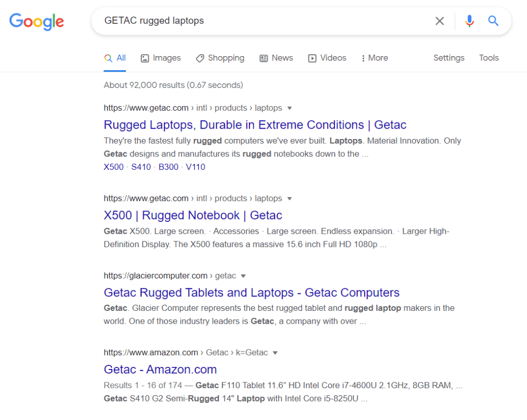
Task: Clear the search box with X icon
Action: point(439,21)
